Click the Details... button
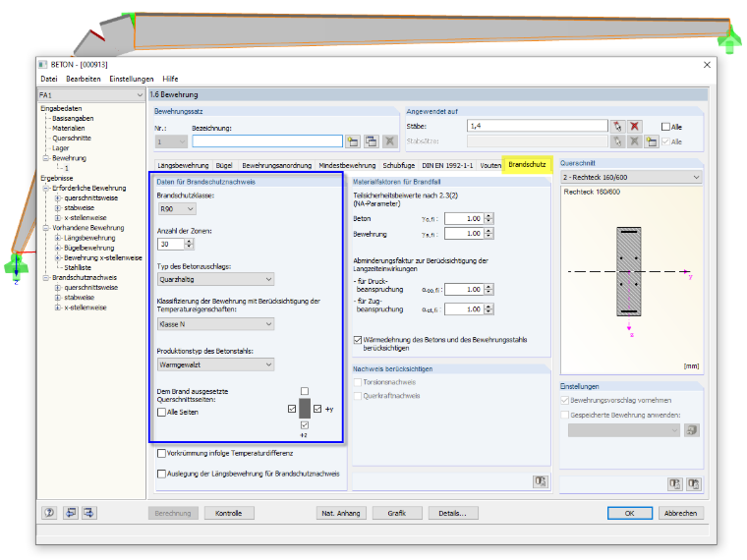 (452, 513)
